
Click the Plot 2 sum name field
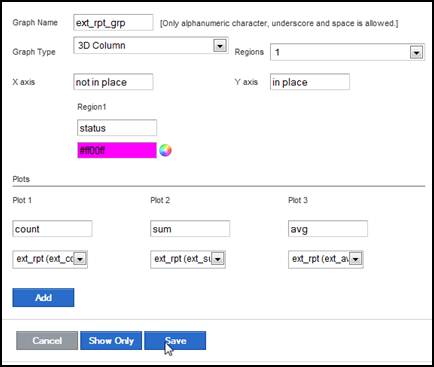tap(190, 229)
